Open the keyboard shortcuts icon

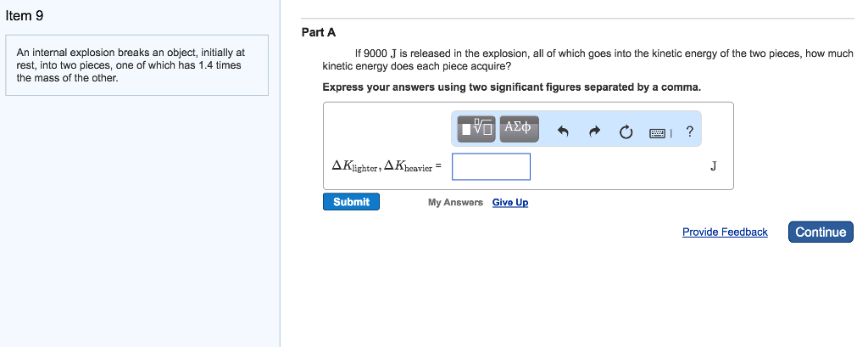[658, 132]
